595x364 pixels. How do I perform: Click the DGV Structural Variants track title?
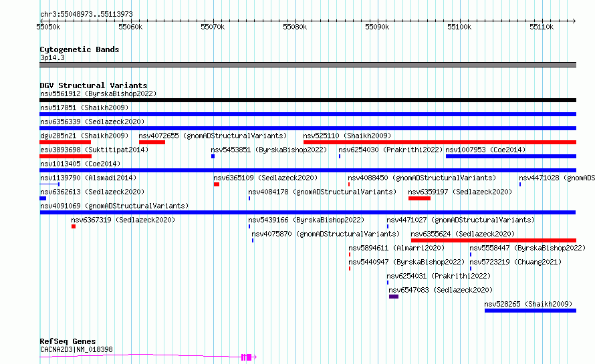(x=94, y=85)
